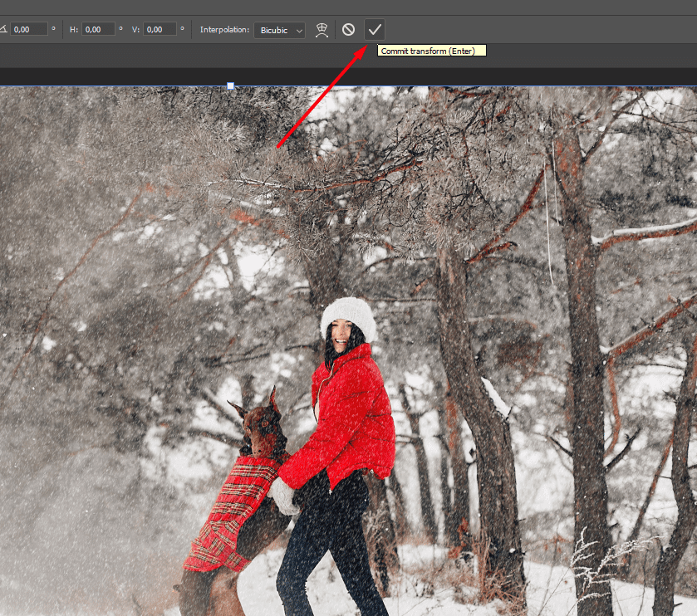The width and height of the screenshot is (697, 616).
Task: Click the rotation angle icon
Action: 3,29
